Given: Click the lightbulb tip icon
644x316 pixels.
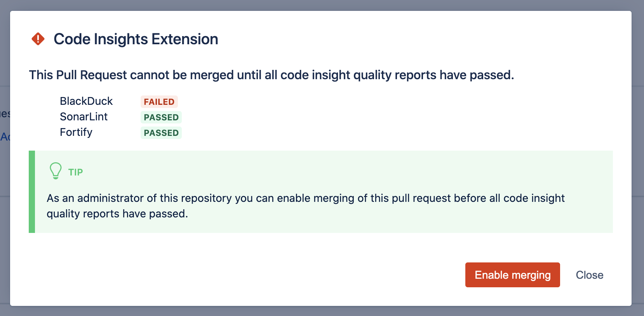Looking at the screenshot, I should click(56, 171).
